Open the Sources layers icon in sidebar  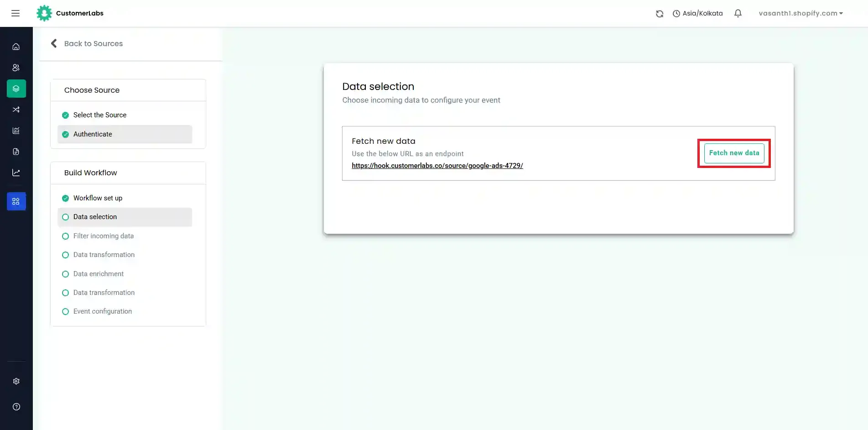pyautogui.click(x=16, y=89)
